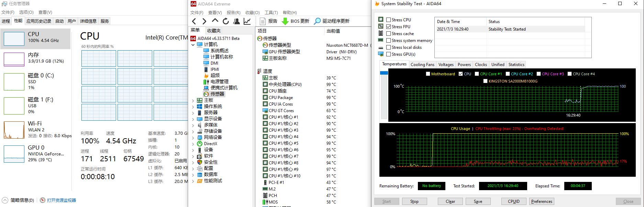Viewport: 644px width, 207px height.
Task: Switch to Cooling Fans tab
Action: coord(422,65)
